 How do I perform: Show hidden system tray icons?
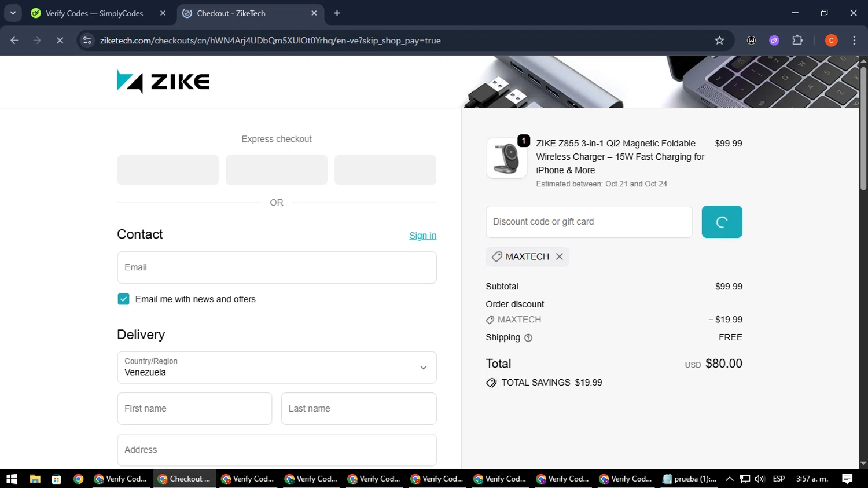(x=730, y=479)
